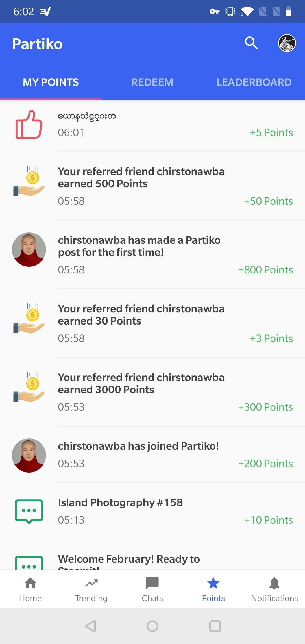The height and width of the screenshot is (644, 305).
Task: Switch to the REDEEM tab
Action: point(152,82)
